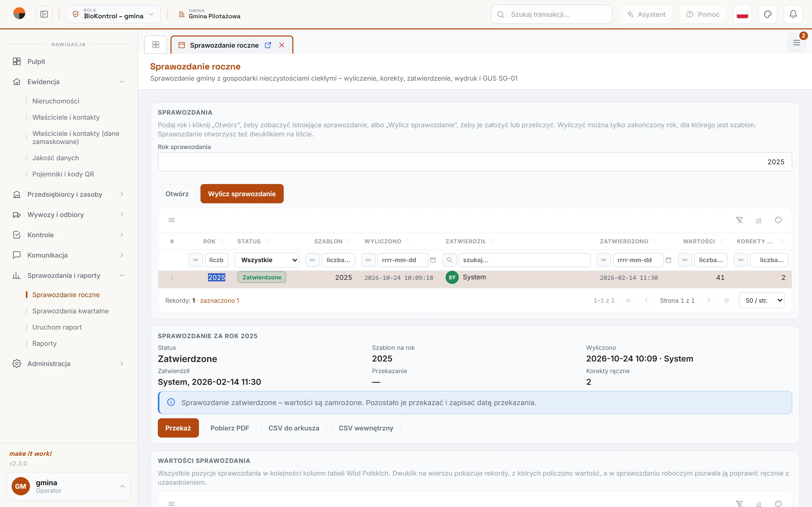Open notifications bell icon
The height and width of the screenshot is (507, 812).
(793, 14)
